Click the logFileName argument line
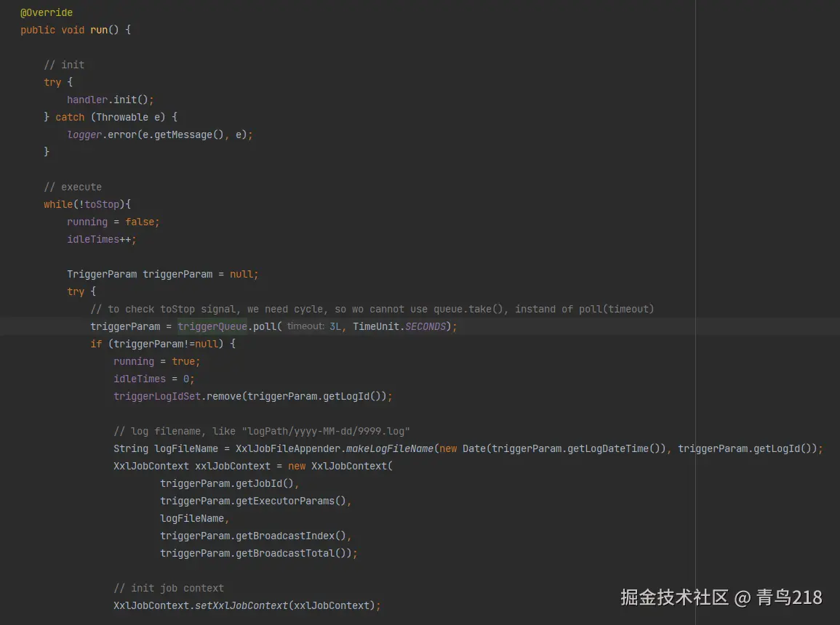 (x=195, y=518)
